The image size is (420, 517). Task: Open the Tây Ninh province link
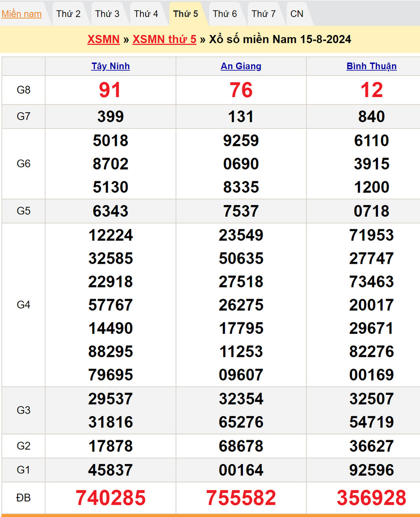pyautogui.click(x=111, y=66)
